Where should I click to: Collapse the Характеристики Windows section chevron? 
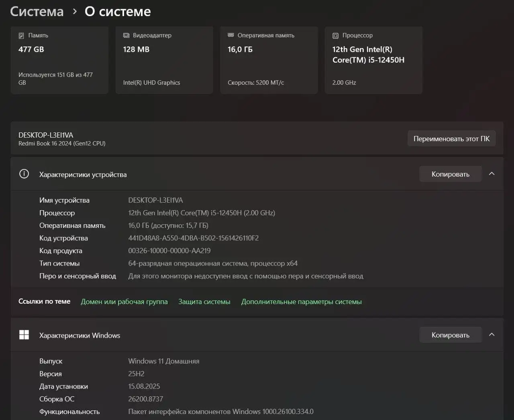tap(492, 335)
